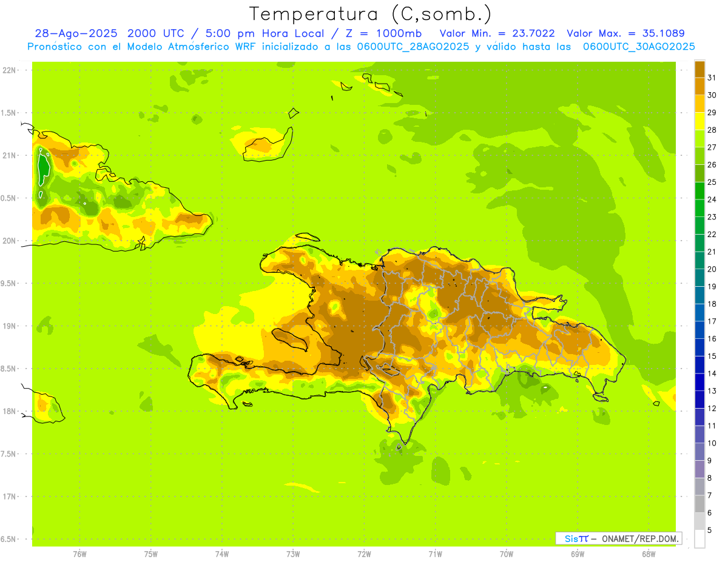
Task: Click the 'Temperatura (C,somb.)' title
Action: click(371, 14)
